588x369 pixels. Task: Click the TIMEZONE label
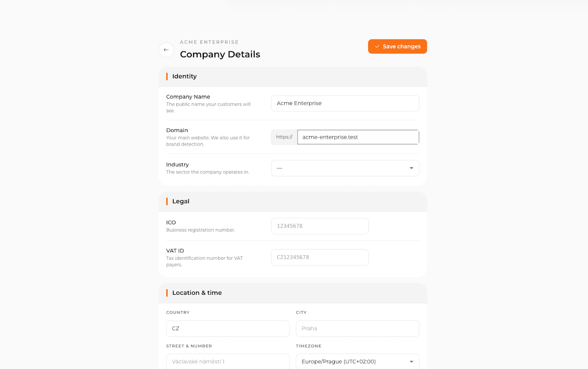coord(308,346)
